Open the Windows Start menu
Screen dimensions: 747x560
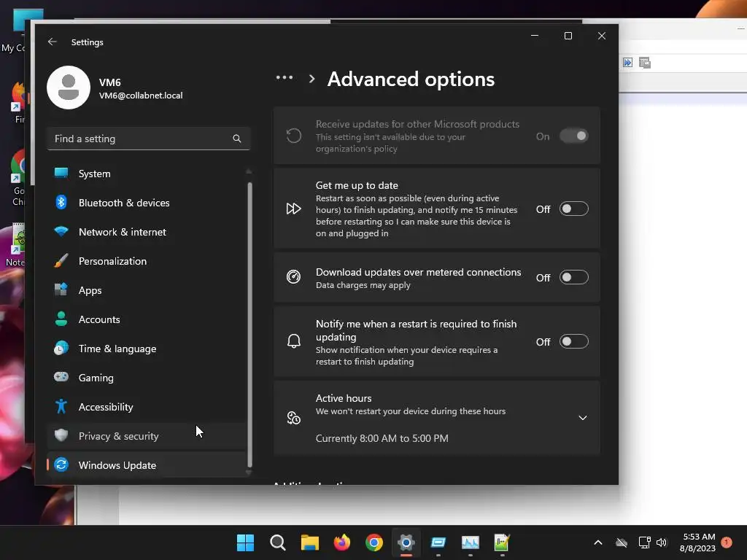pyautogui.click(x=245, y=542)
